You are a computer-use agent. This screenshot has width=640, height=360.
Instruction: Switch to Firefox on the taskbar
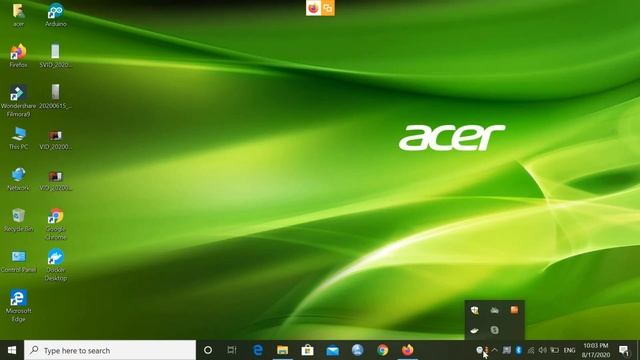[x=407, y=350]
